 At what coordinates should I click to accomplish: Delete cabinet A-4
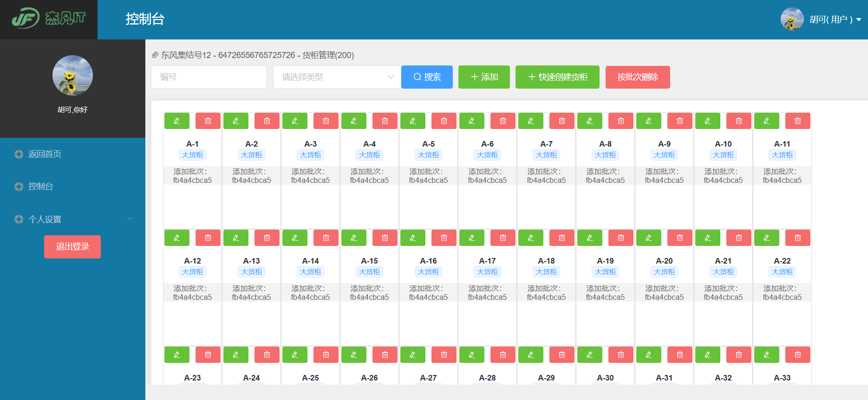point(385,121)
